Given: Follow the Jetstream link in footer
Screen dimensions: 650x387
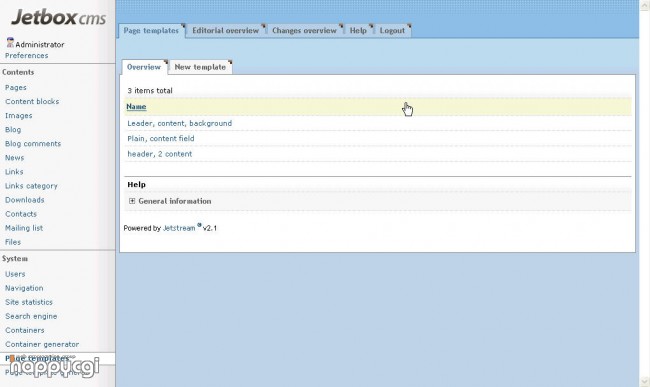Looking at the screenshot, I should pos(179,228).
